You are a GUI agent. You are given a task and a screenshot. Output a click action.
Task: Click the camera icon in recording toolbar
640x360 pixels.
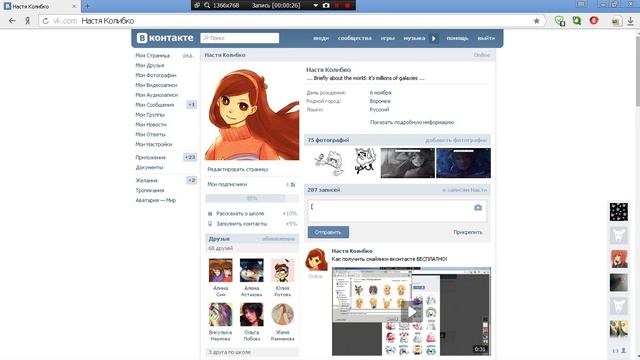(x=326, y=5)
